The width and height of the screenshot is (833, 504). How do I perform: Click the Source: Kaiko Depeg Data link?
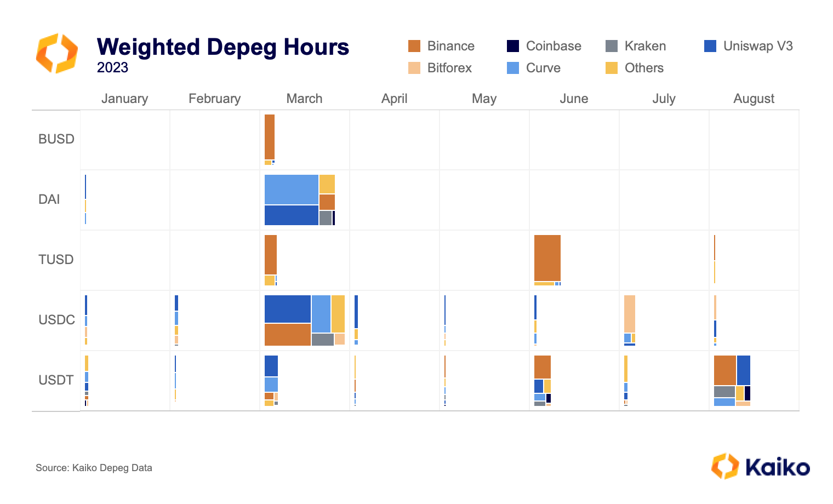[x=94, y=468]
